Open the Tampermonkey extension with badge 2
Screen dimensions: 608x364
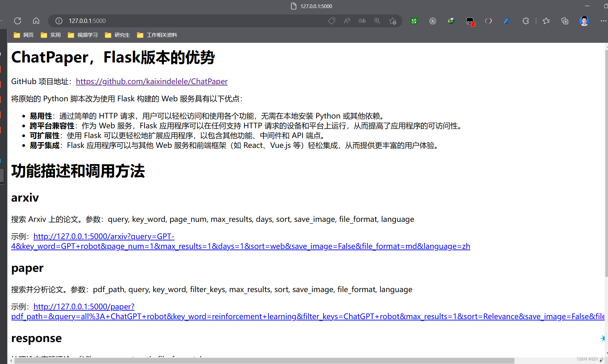coord(470,21)
